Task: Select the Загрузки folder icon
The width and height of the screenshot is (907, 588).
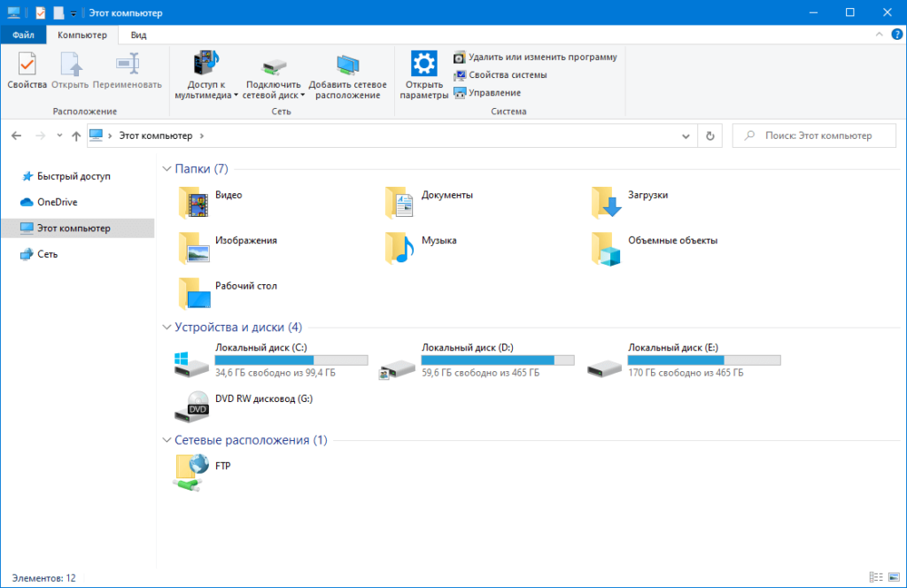Action: (607, 202)
